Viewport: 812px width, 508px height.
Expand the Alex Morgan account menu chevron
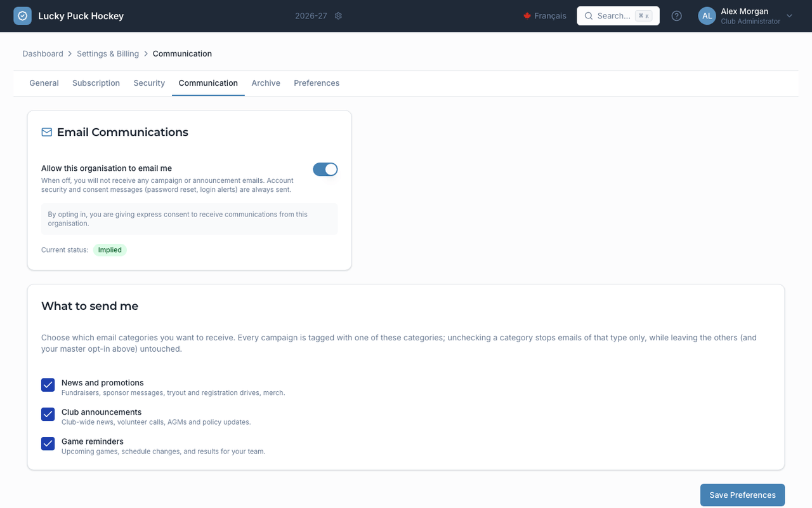(x=789, y=16)
